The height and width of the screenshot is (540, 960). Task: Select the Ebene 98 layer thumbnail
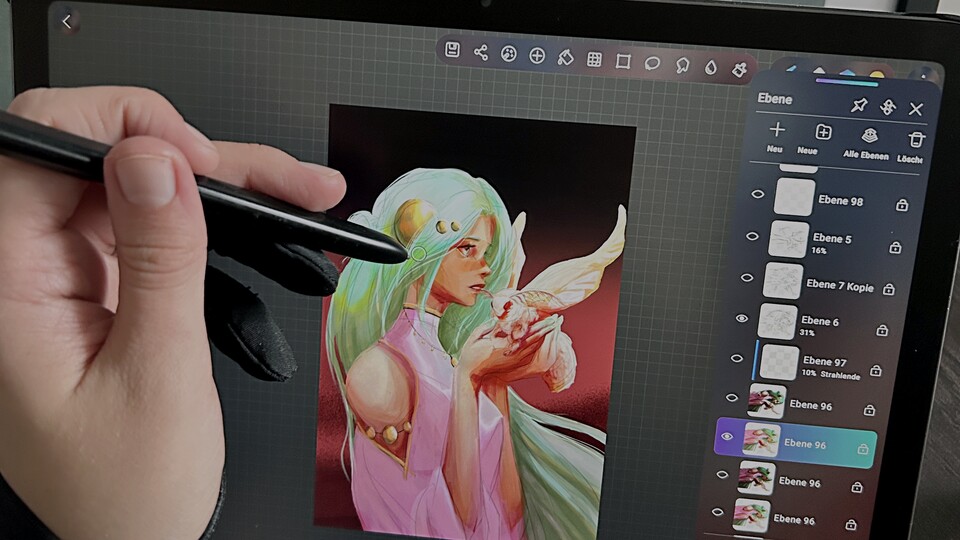(x=795, y=197)
